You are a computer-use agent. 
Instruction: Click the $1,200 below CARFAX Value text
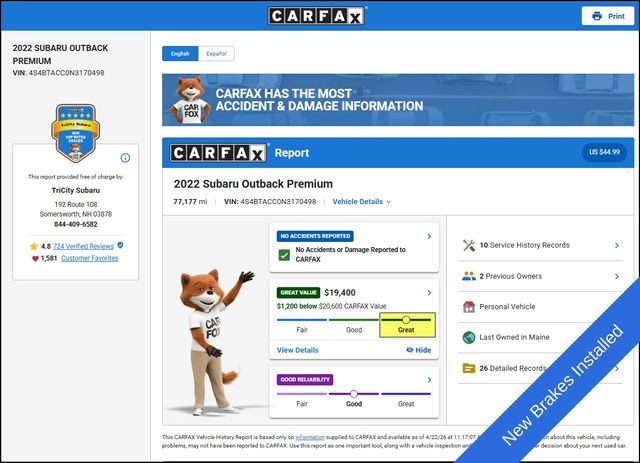331,306
